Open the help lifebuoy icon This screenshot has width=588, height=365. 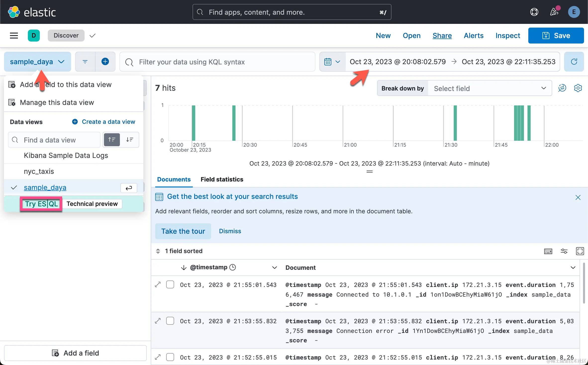click(x=534, y=12)
